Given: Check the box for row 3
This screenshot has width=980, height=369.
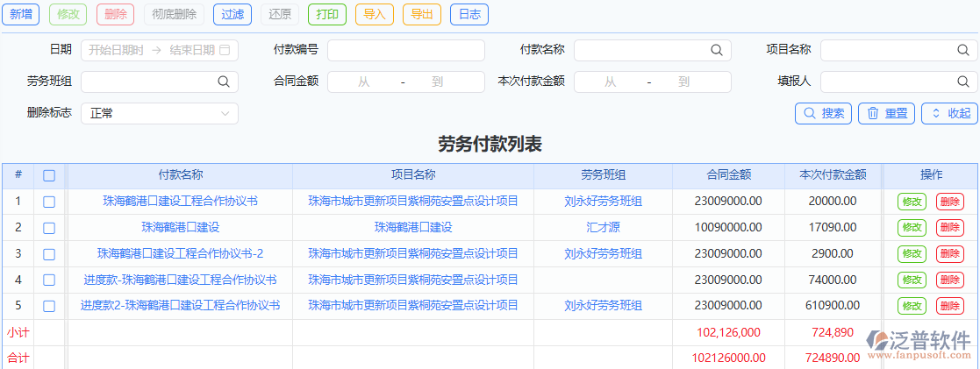Looking at the screenshot, I should (49, 254).
